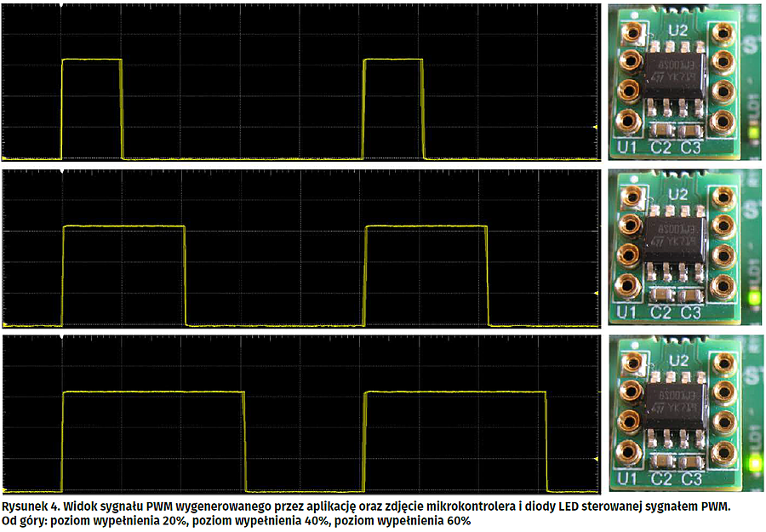Viewport: 766px width, 532px height.
Task: Click the "poziom wypełnienia 20%" caption text
Action: 114,520
